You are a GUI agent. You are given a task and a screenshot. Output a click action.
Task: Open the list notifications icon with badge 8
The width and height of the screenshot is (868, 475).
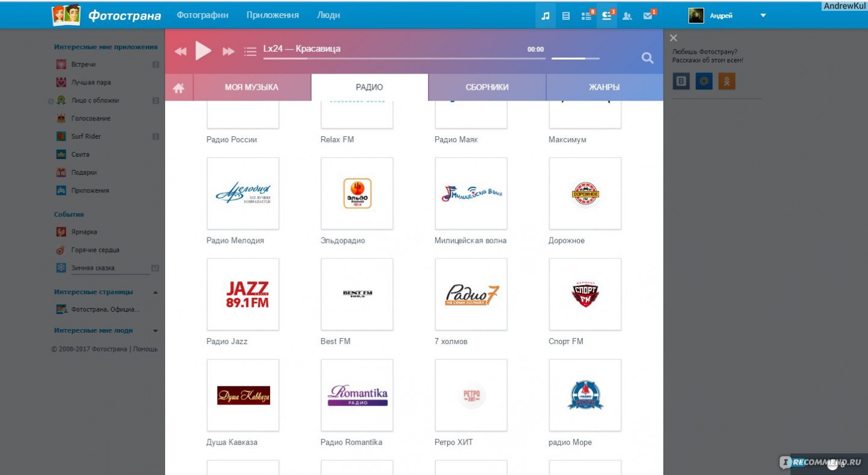click(x=587, y=16)
